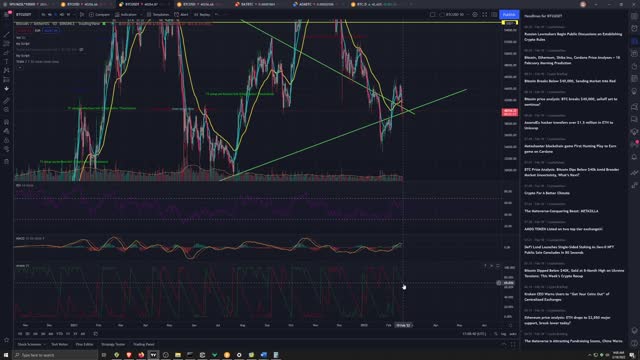Open headline about Russian Lawmakers crypto rules
This screenshot has width=640, height=360.
(573, 37)
